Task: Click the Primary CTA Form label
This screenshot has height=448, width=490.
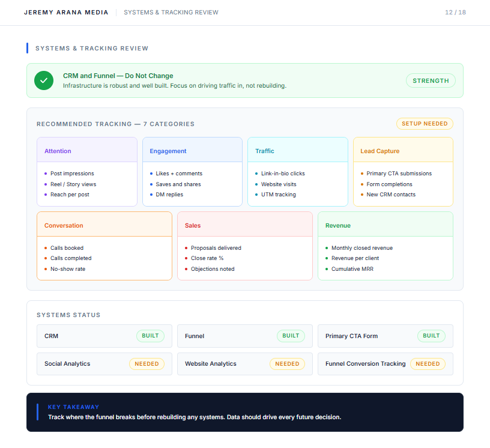Action: [x=351, y=336]
